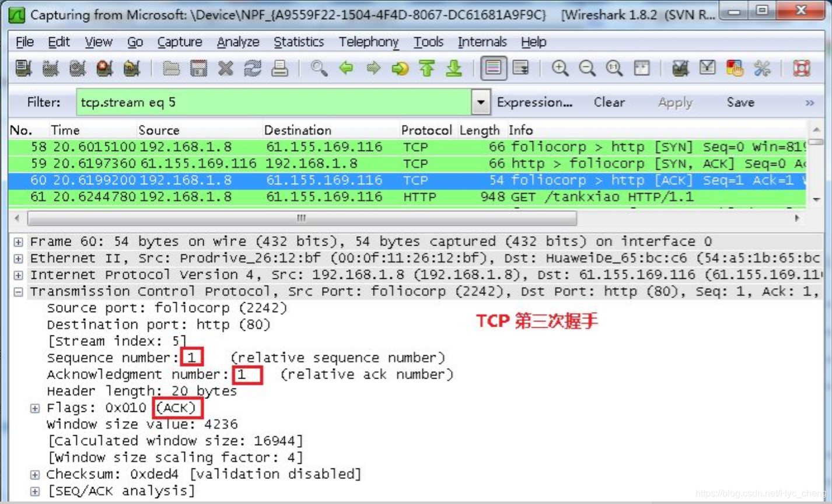Select the Find Packet magnifier icon
The width and height of the screenshot is (832, 504).
[x=318, y=68]
